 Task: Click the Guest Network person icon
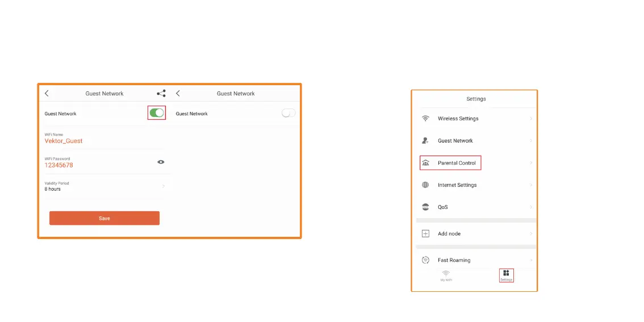(425, 141)
